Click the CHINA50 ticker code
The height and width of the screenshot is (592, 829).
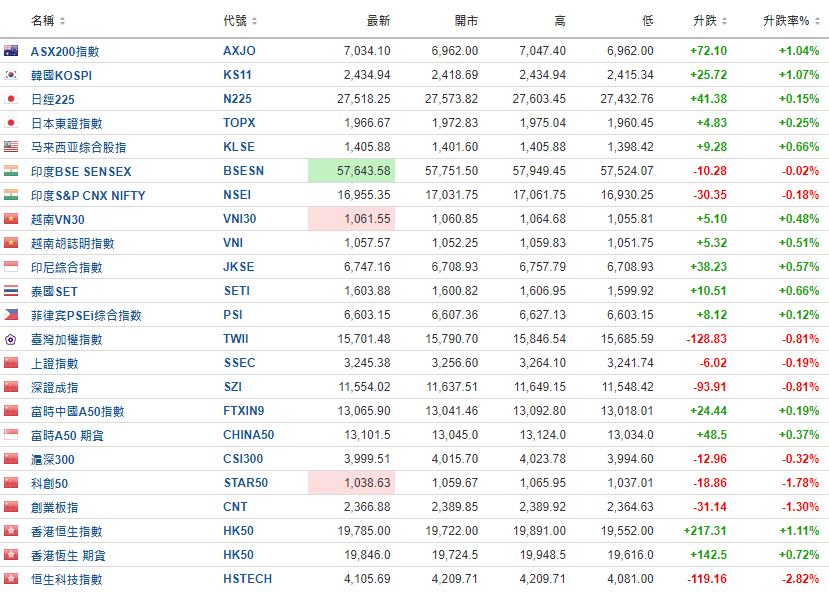point(248,434)
